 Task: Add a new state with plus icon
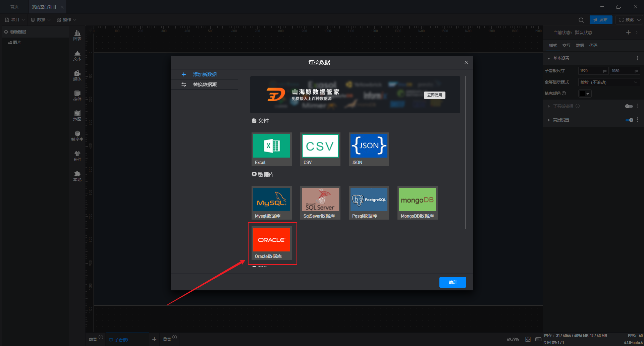(x=628, y=33)
